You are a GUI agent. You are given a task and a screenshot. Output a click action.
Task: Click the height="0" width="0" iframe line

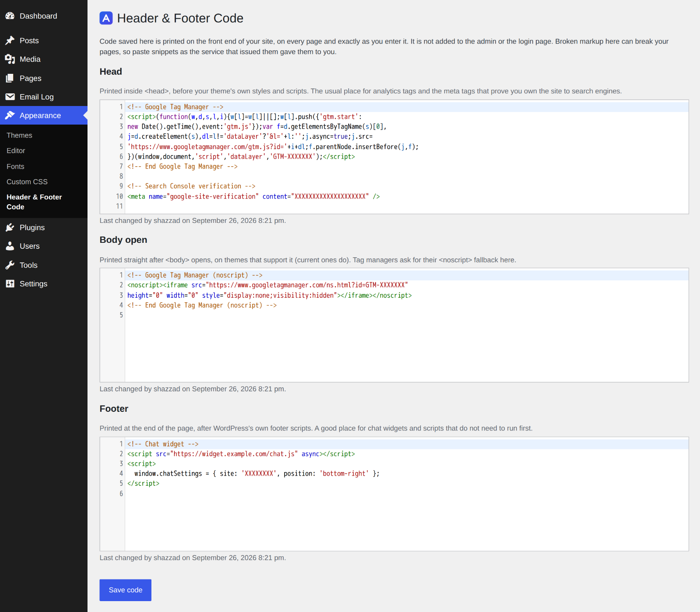click(x=269, y=295)
